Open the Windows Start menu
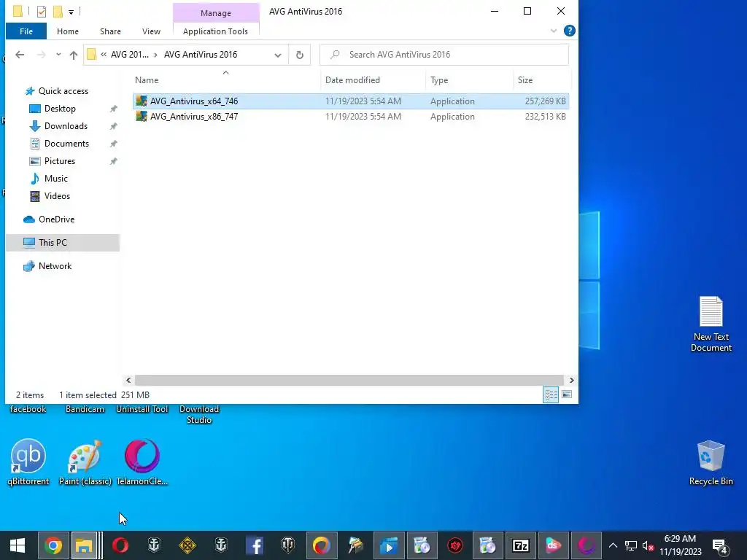Viewport: 747px width, 560px height. (18, 545)
